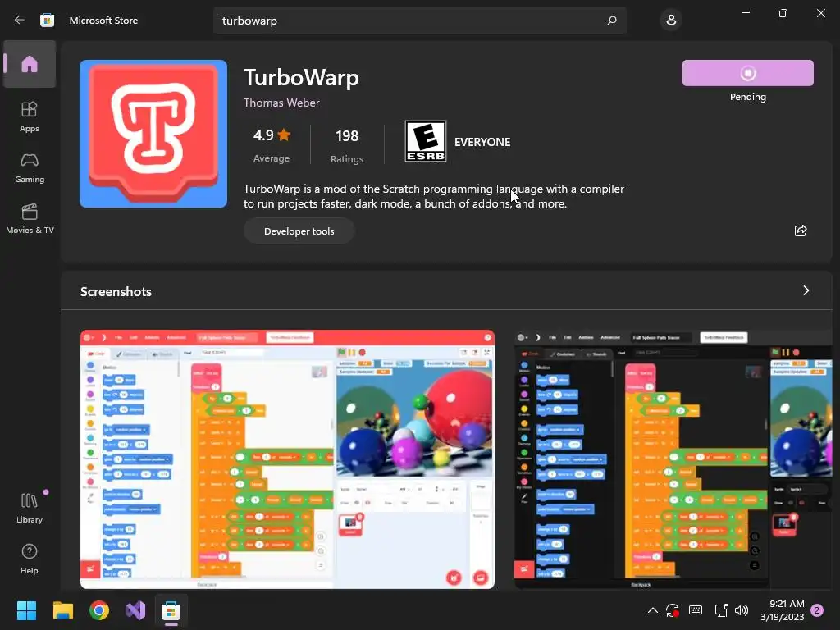
Task: Go back using the back arrow
Action: 20,21
